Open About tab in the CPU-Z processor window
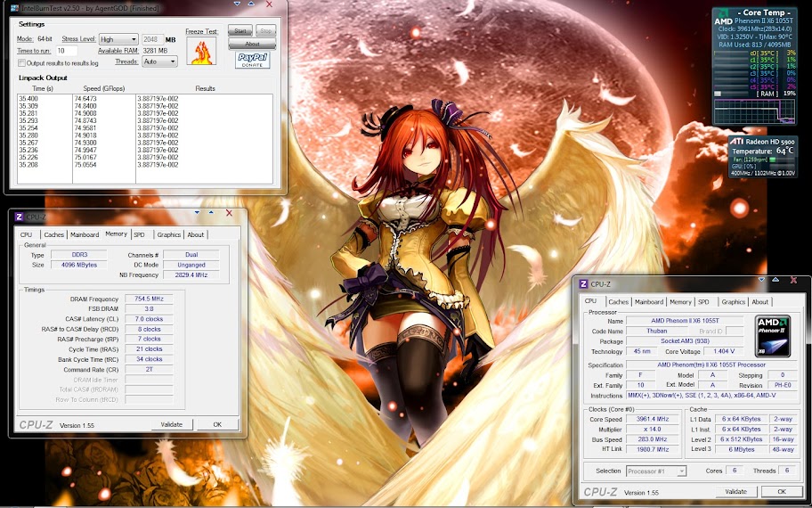Viewport: 812px width, 508px height. [x=760, y=302]
